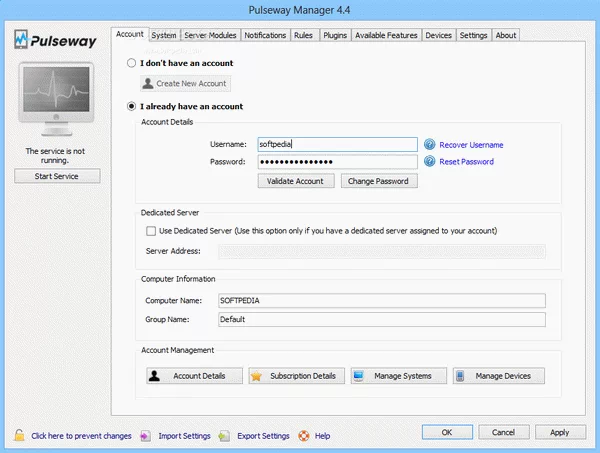Confirm with the OK button
The image size is (600, 453).
coord(447,432)
